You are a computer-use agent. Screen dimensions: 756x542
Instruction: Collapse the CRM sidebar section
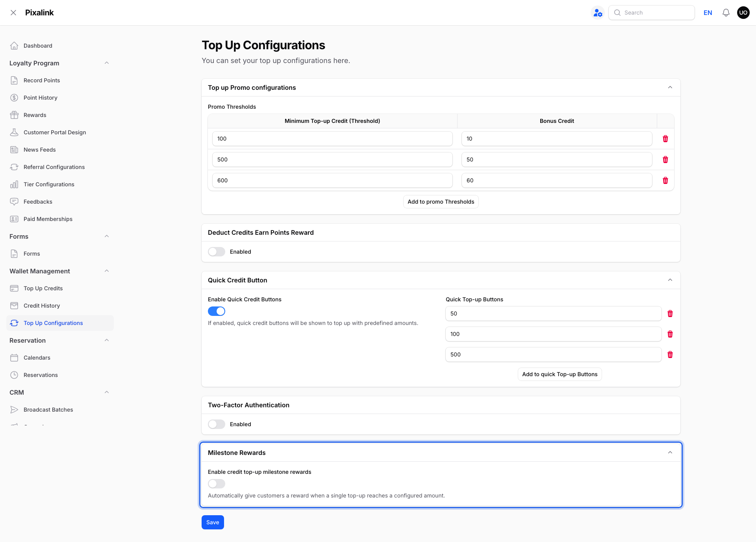coord(107,392)
